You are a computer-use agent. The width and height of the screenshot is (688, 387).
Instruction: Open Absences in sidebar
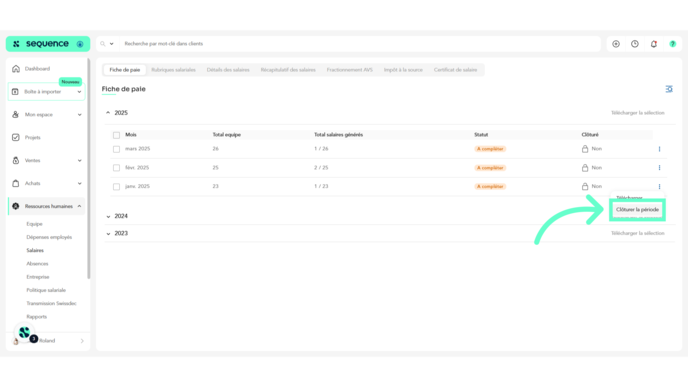tap(37, 264)
